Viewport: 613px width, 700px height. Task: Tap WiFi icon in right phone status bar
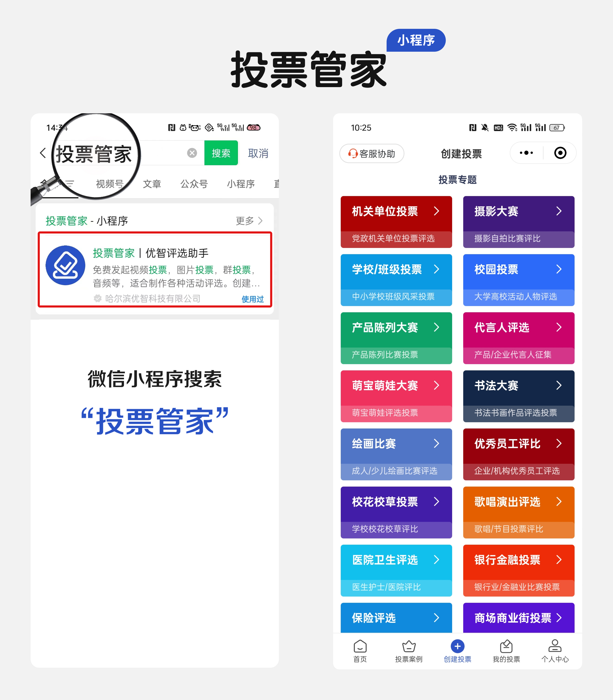(x=512, y=128)
